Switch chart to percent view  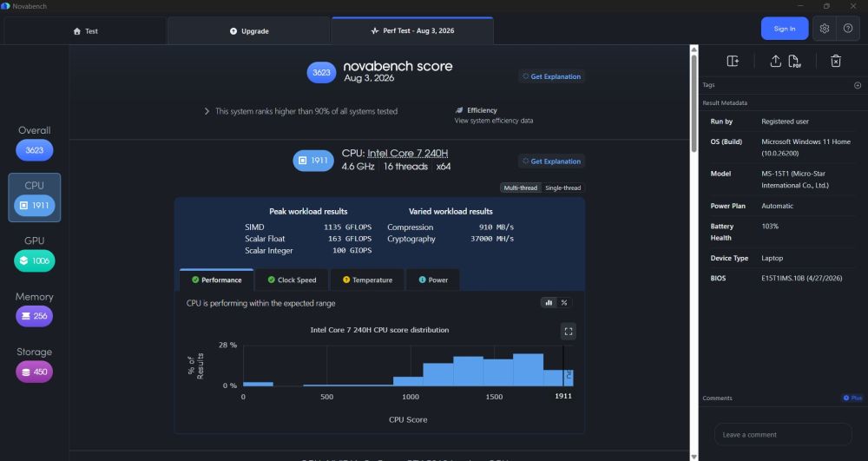click(564, 303)
